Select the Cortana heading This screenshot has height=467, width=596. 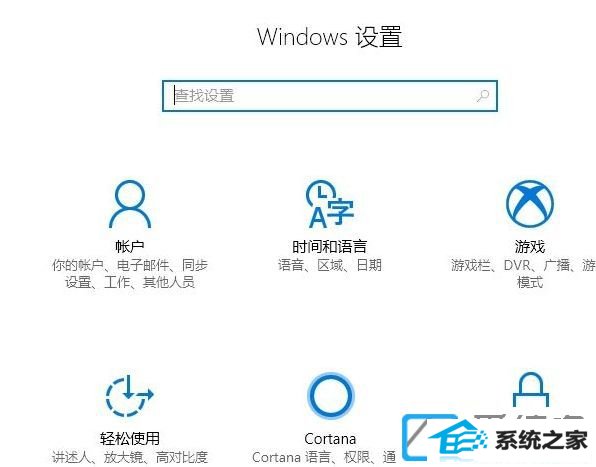[x=330, y=439]
